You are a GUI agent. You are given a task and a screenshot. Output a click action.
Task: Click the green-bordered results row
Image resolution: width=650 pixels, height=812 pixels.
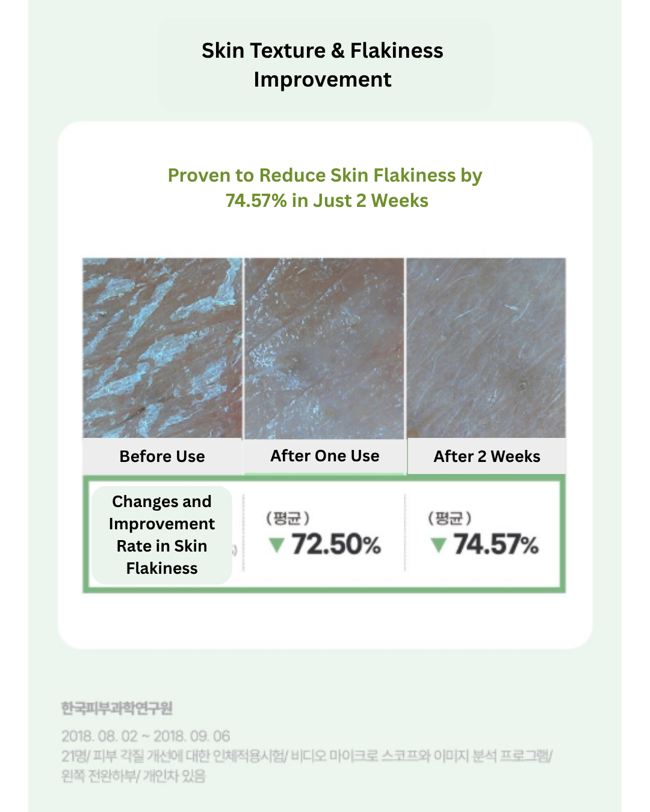(x=324, y=534)
